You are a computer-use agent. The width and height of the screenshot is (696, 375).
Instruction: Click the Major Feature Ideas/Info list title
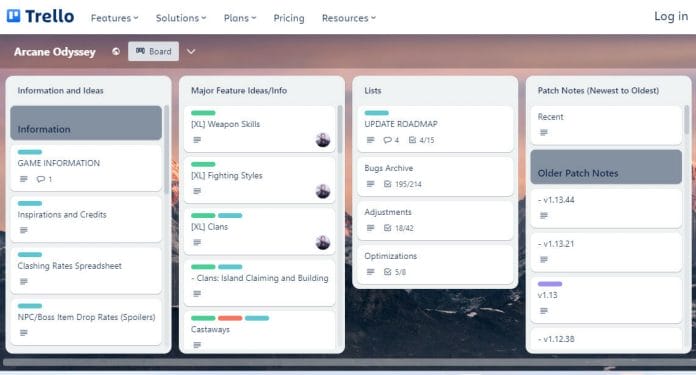(x=239, y=91)
